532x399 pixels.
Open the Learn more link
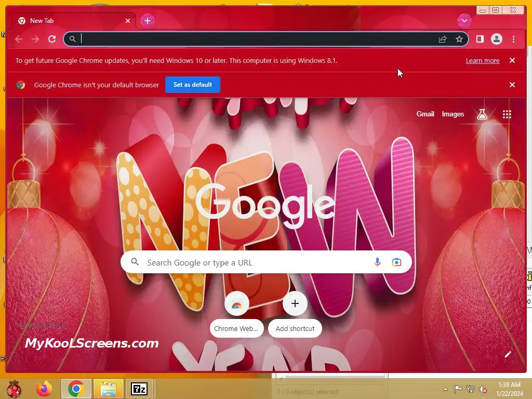pyautogui.click(x=483, y=61)
